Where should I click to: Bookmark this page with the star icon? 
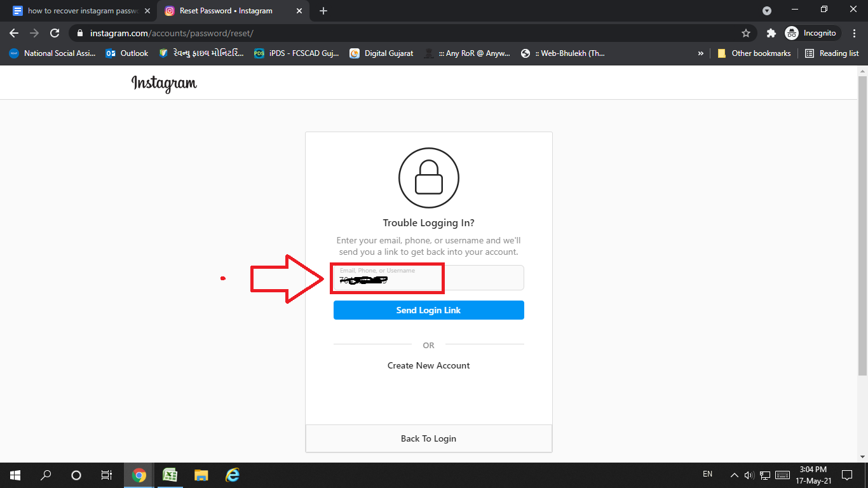coord(746,33)
